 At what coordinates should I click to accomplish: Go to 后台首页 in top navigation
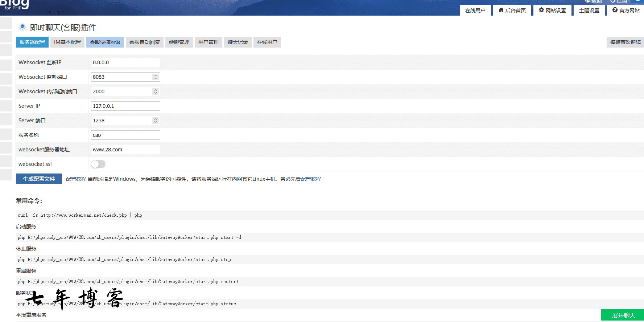click(512, 11)
